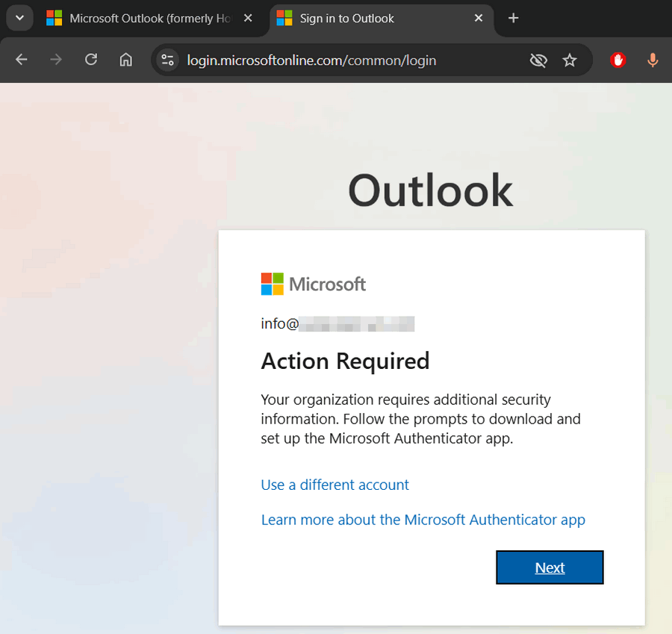Close the Microsoft Outlook tab

249,18
